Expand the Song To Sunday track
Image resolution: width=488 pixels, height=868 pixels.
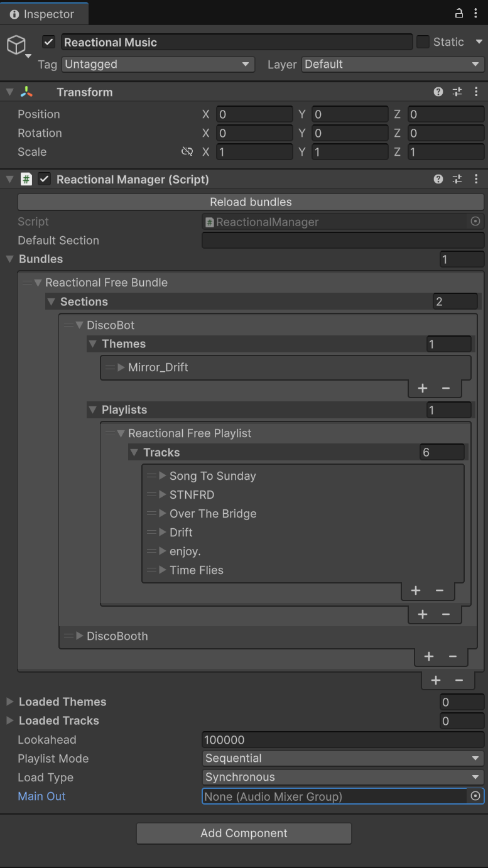click(163, 475)
